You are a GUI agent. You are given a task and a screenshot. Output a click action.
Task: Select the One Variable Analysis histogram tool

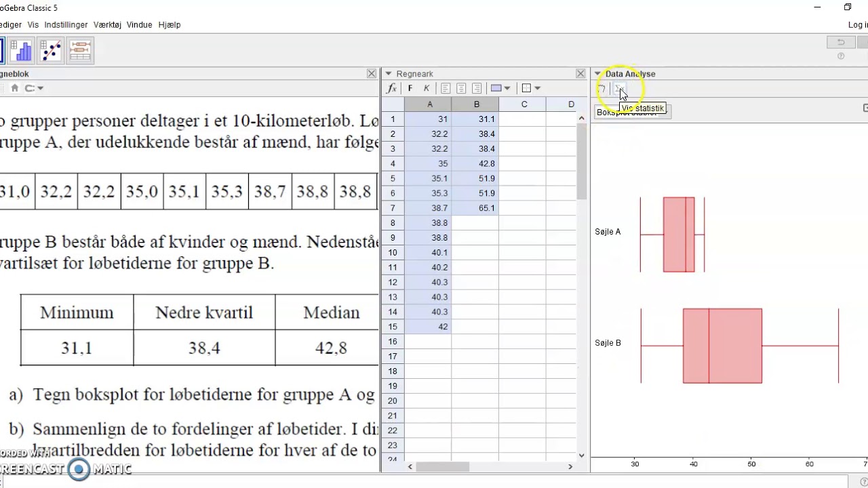coord(21,51)
